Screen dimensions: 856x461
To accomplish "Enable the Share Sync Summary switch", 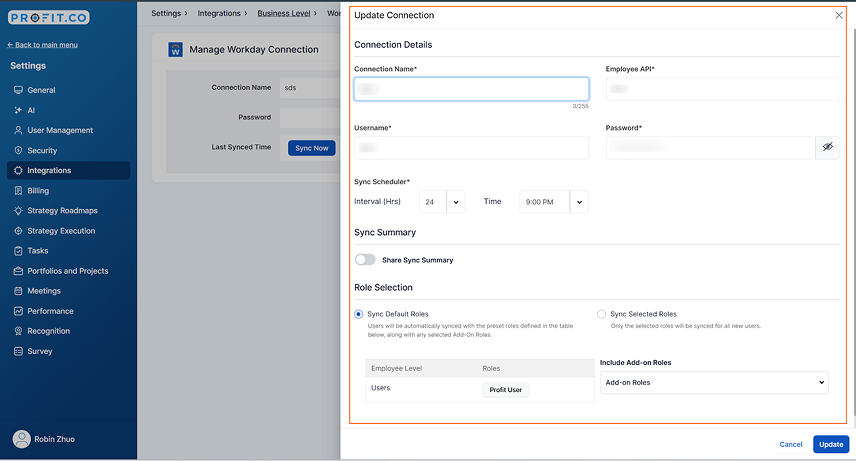I will click(365, 259).
